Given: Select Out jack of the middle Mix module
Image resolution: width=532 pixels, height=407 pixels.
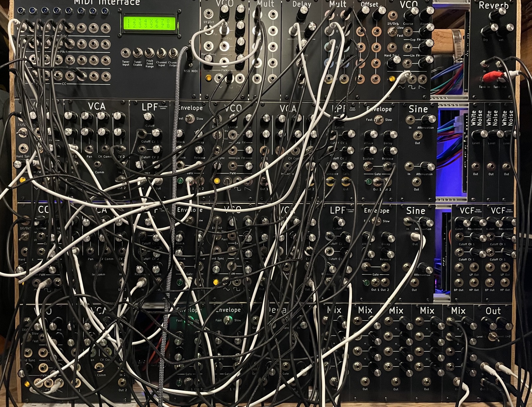Looking at the screenshot, I should tap(395, 381).
